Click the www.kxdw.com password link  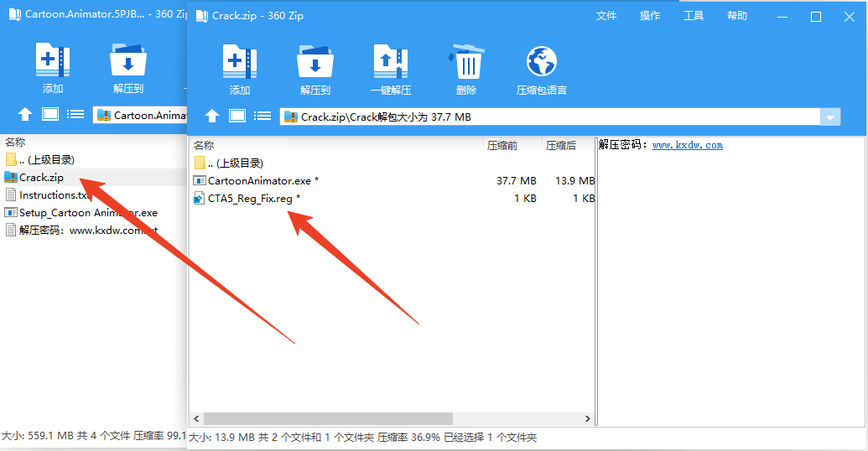point(687,145)
